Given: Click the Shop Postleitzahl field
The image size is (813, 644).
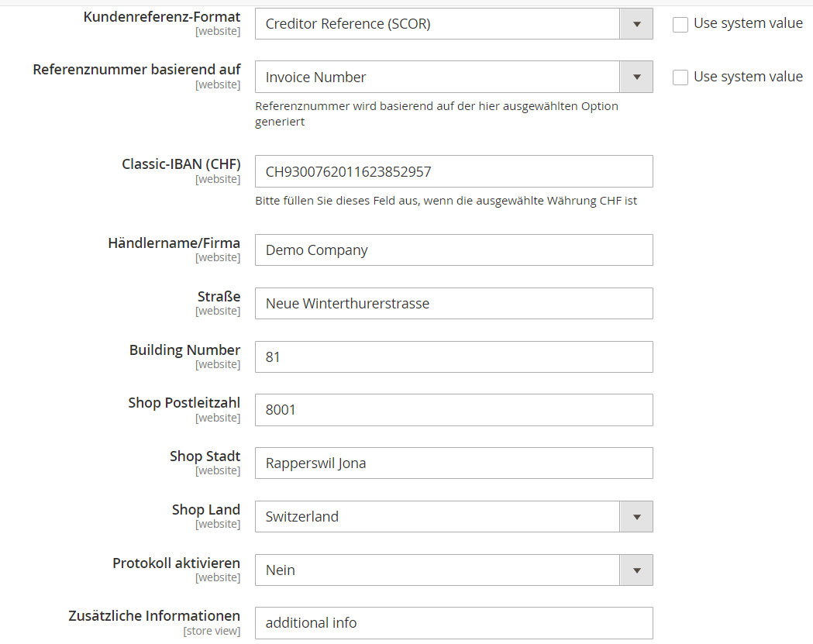Looking at the screenshot, I should click(x=453, y=409).
